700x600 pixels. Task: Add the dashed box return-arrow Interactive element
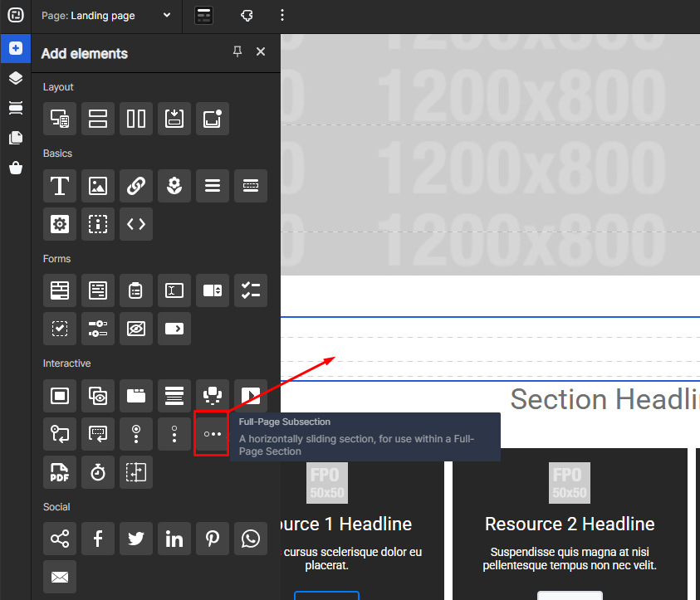98,433
